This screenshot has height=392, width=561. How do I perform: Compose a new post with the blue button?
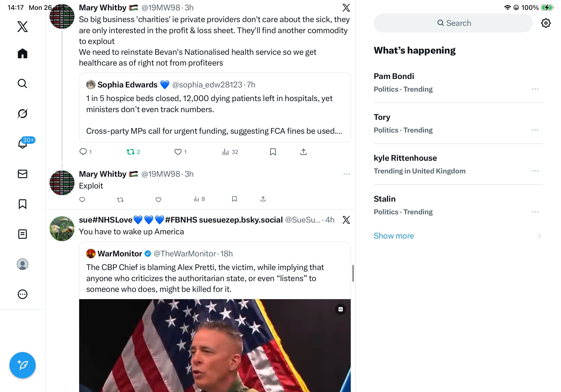point(23,365)
